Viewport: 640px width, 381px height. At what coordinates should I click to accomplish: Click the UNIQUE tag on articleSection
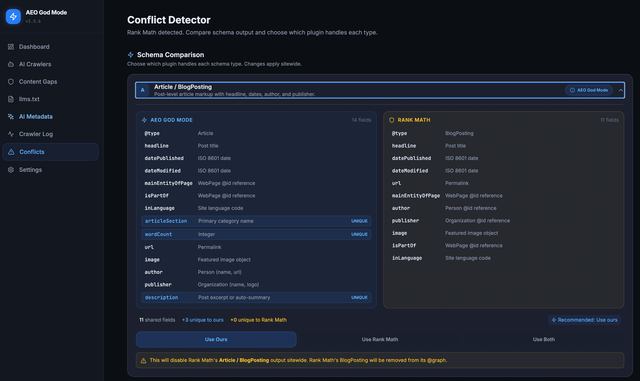point(359,221)
